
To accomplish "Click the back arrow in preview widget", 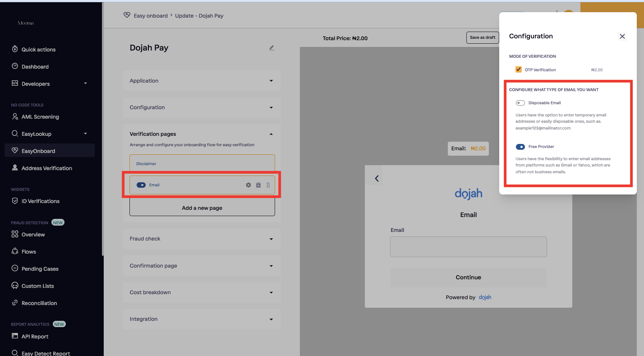I will (x=377, y=179).
